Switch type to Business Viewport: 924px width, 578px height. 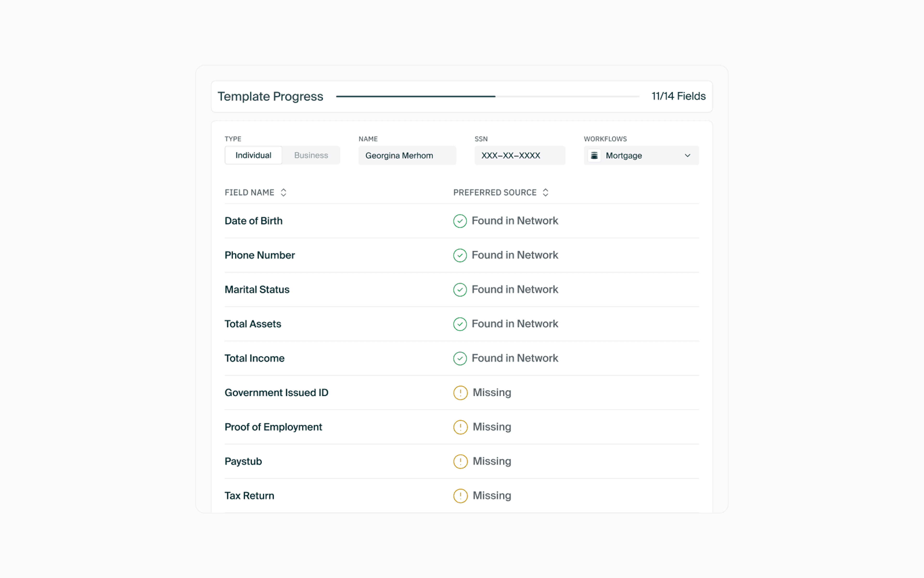(311, 155)
